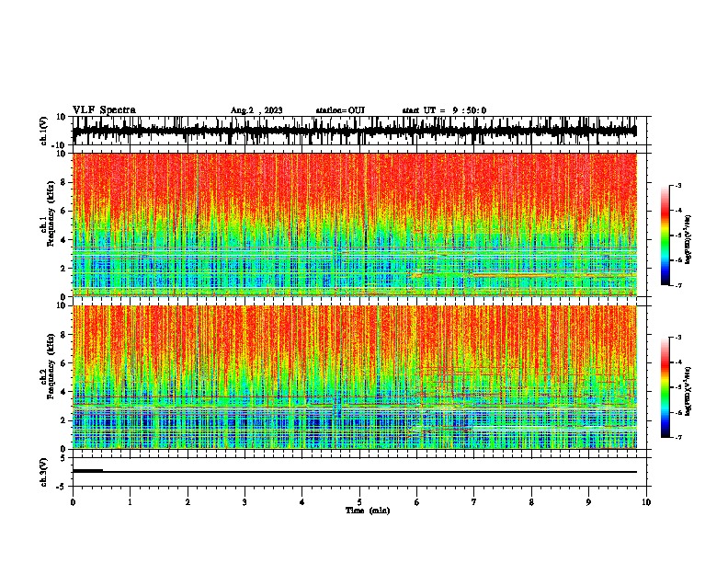Click the log(PSD) label beside ch.2 colorbar
This screenshot has width=728, height=563.
pyautogui.click(x=688, y=391)
